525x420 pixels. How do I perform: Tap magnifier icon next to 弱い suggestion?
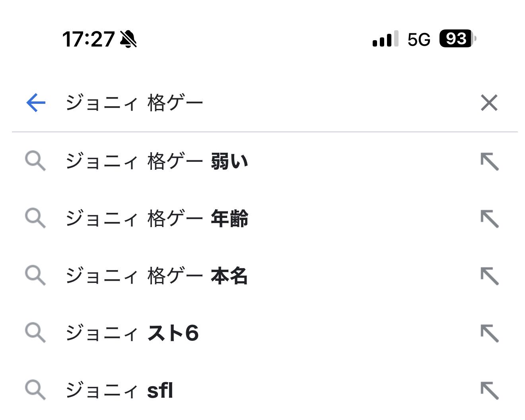35,161
